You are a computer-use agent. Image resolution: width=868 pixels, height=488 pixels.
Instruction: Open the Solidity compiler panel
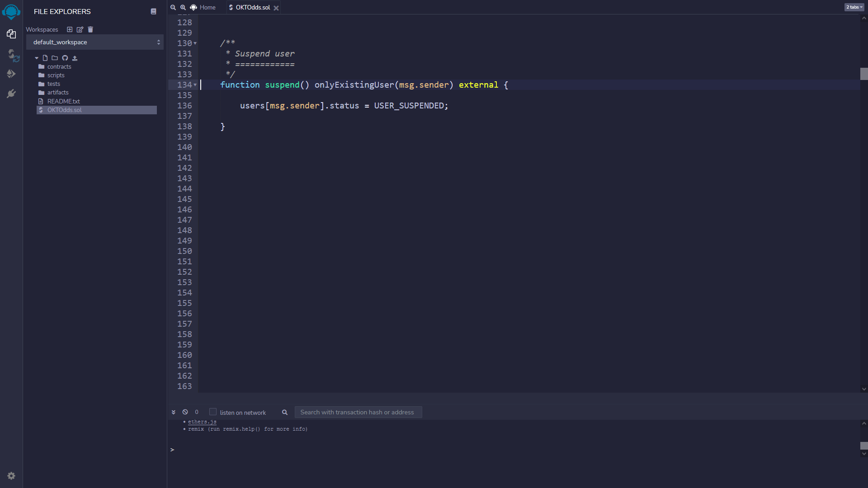tap(12, 55)
